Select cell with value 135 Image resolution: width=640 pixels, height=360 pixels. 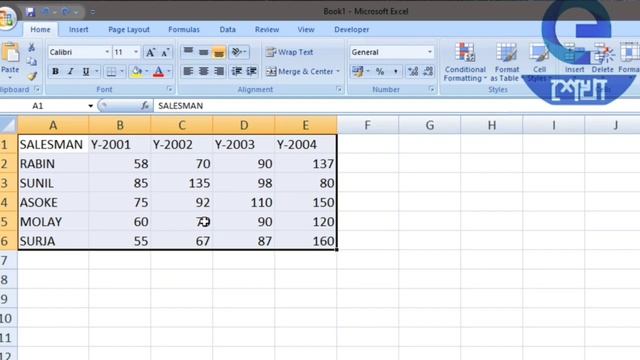(182, 183)
